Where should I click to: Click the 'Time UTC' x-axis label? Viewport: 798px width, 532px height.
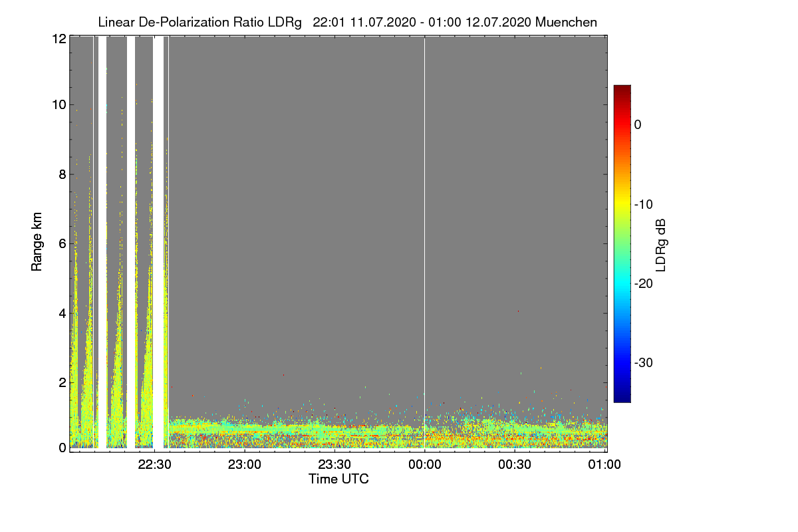click(x=338, y=479)
